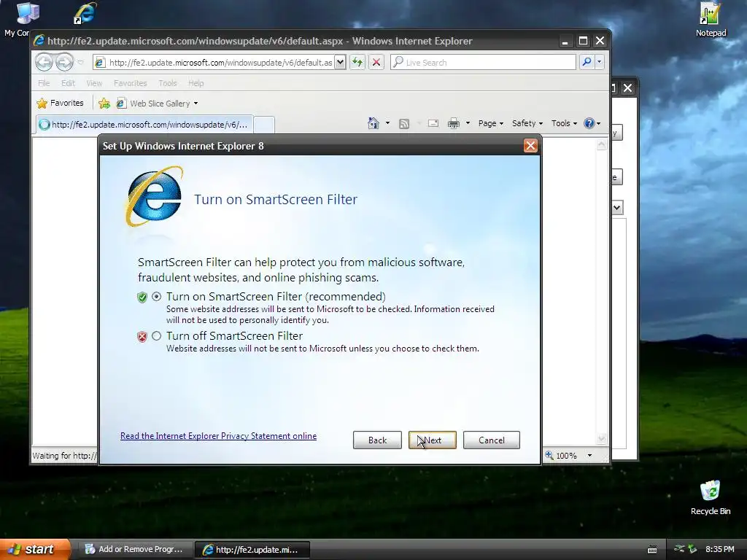
Task: Click the browser Back arrow button
Action: click(x=44, y=62)
